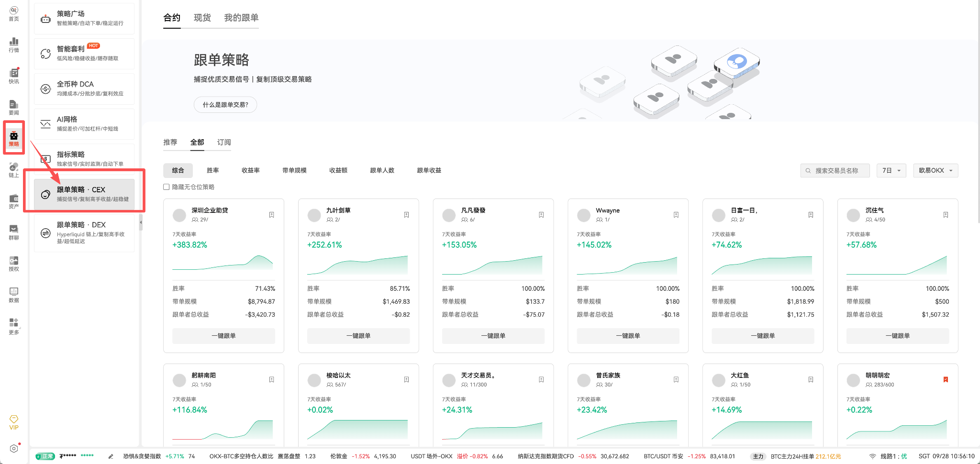This screenshot has height=464, width=980.
Task: Click 一键跟单 on 沉住气 card
Action: tap(898, 336)
